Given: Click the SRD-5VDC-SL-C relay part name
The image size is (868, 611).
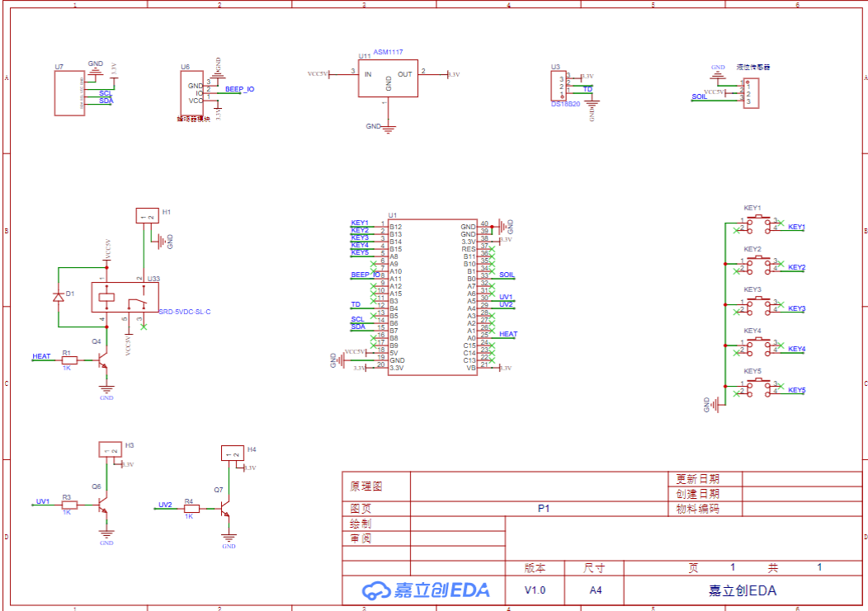Looking at the screenshot, I should click(x=184, y=313).
